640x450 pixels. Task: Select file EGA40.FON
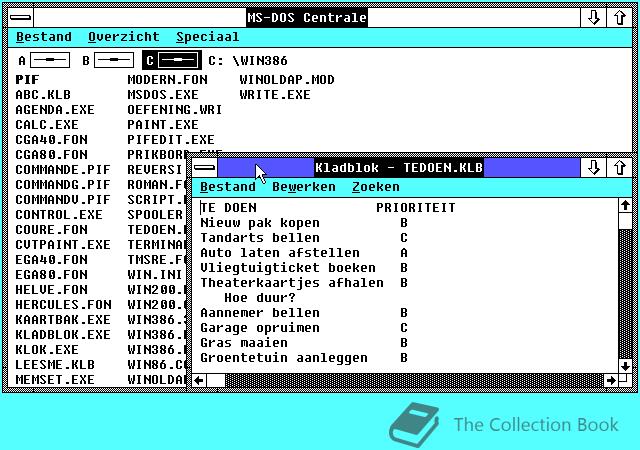[51, 260]
